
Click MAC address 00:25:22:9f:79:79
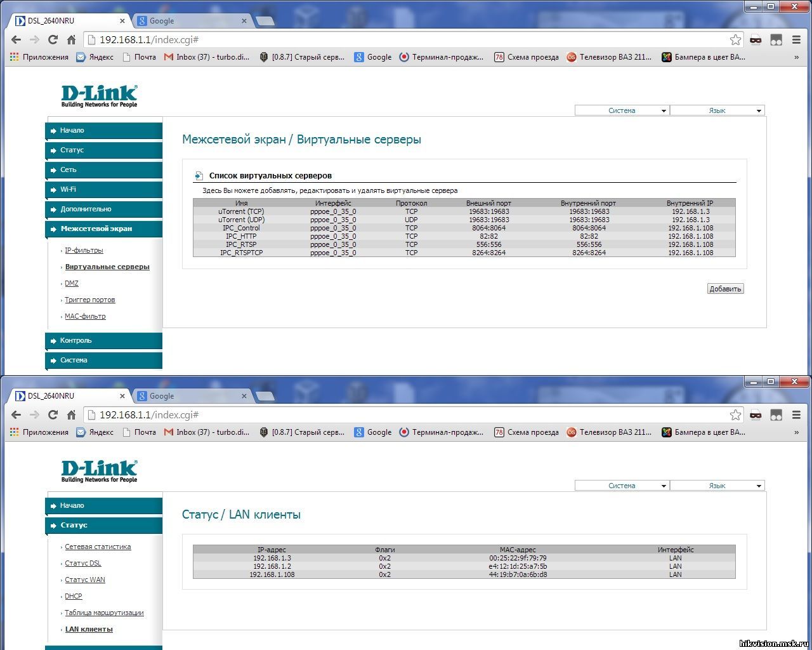pyautogui.click(x=518, y=558)
